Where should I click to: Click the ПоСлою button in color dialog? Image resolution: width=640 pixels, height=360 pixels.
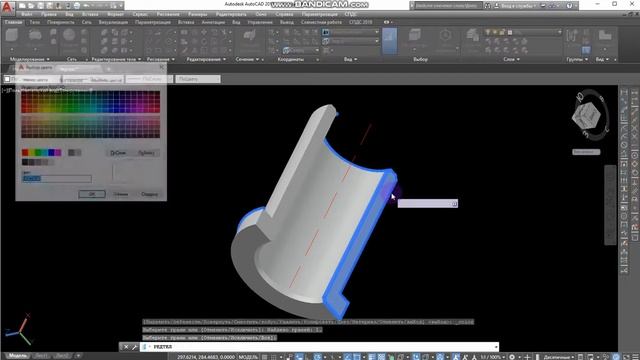pos(118,153)
